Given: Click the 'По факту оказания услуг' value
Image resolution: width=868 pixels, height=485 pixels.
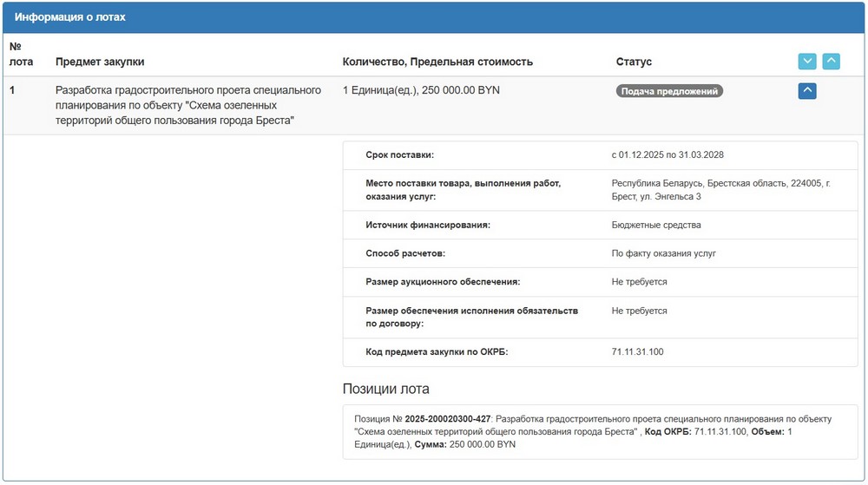Looking at the screenshot, I should click(663, 253).
